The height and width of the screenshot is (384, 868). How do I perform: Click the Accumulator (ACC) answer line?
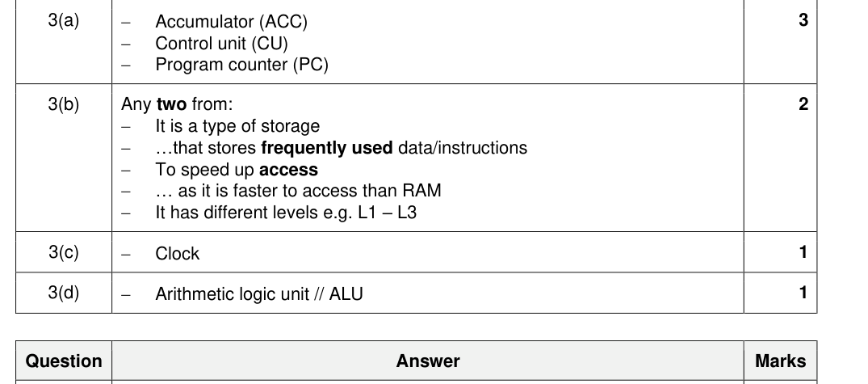pos(232,22)
